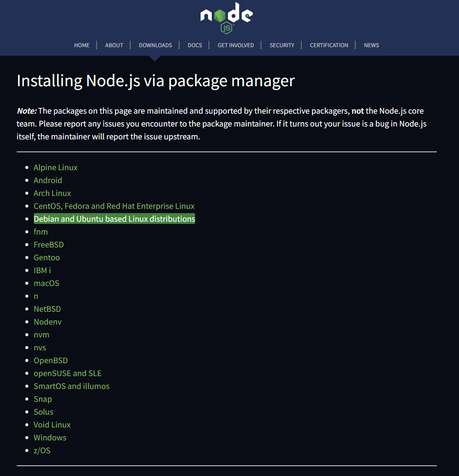Open the Solus link
The image size is (459, 476).
click(43, 412)
